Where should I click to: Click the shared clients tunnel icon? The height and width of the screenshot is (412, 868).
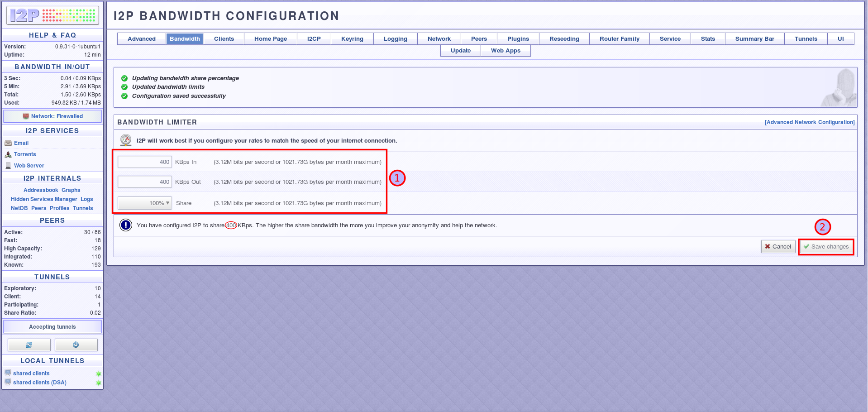[x=8, y=373]
